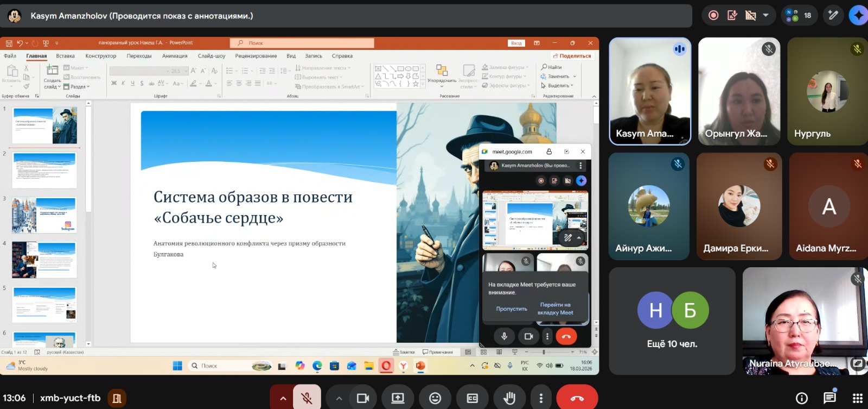
Task: Toggle the camera on in Meet
Action: point(363,399)
